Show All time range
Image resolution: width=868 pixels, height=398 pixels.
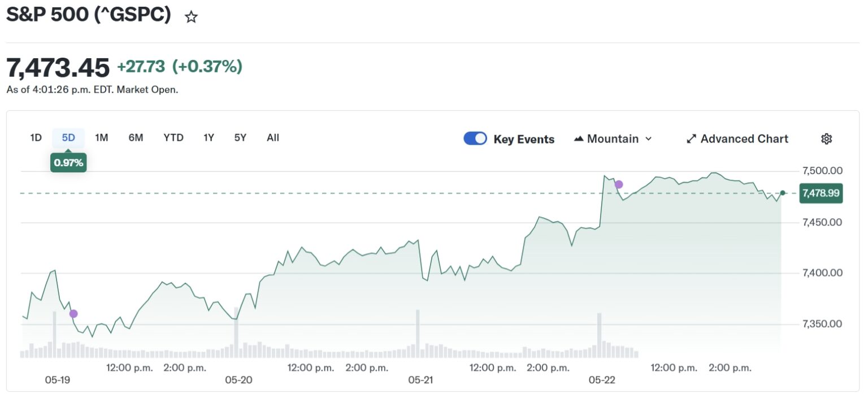[x=273, y=137]
